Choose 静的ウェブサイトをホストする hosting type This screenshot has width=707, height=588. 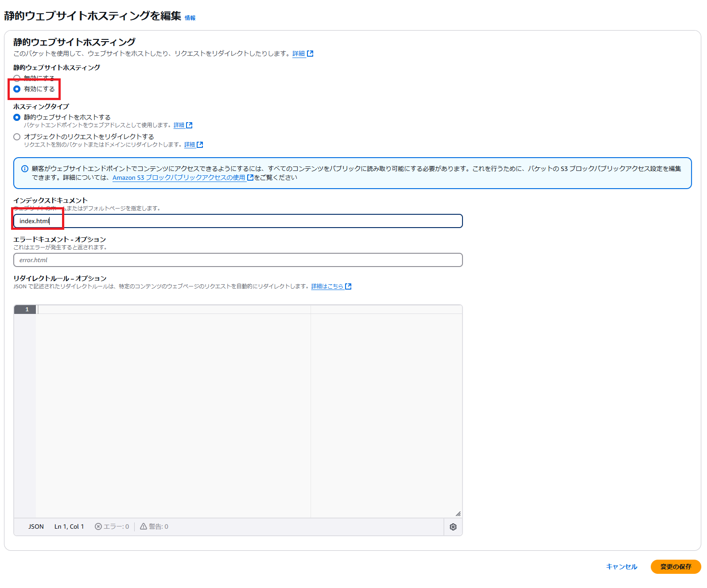(x=17, y=117)
